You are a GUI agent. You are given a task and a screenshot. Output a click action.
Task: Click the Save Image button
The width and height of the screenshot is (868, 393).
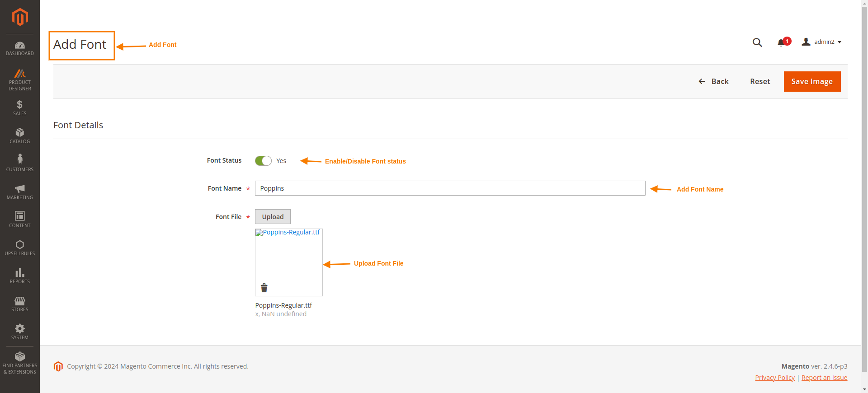(x=812, y=81)
